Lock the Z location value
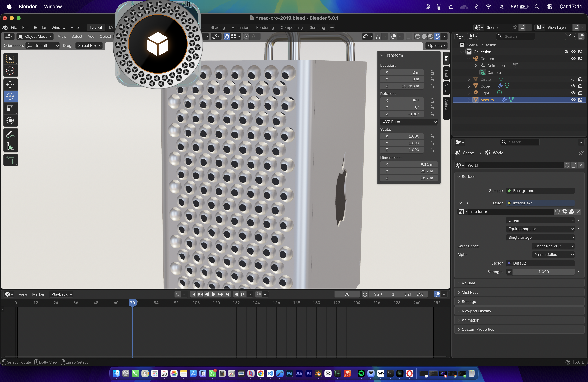The height and width of the screenshot is (382, 588). 432,86
